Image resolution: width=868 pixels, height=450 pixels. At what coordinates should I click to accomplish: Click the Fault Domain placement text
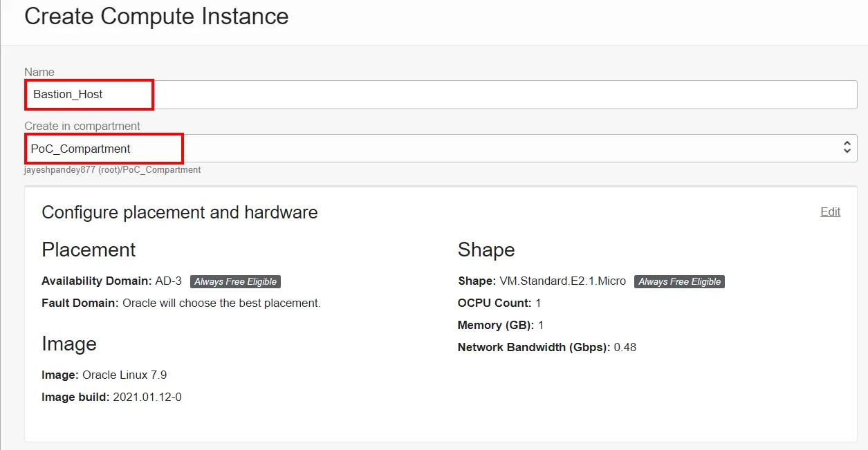point(181,303)
